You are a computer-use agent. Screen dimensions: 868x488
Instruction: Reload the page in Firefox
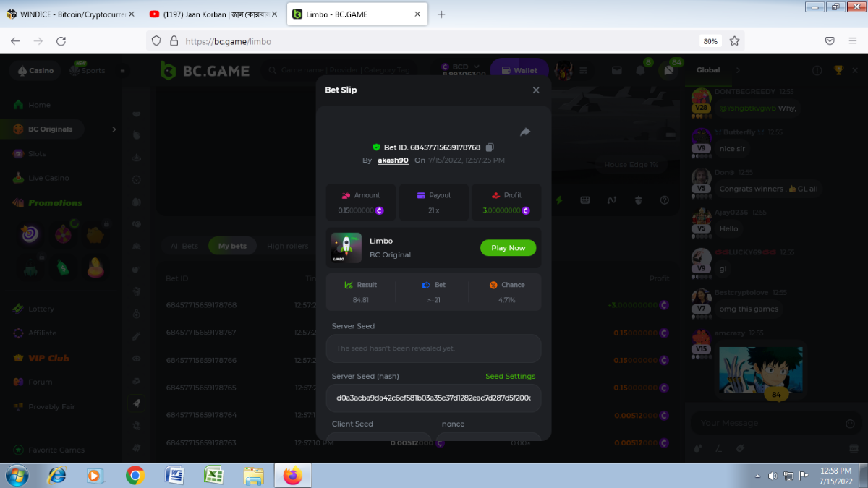click(61, 41)
